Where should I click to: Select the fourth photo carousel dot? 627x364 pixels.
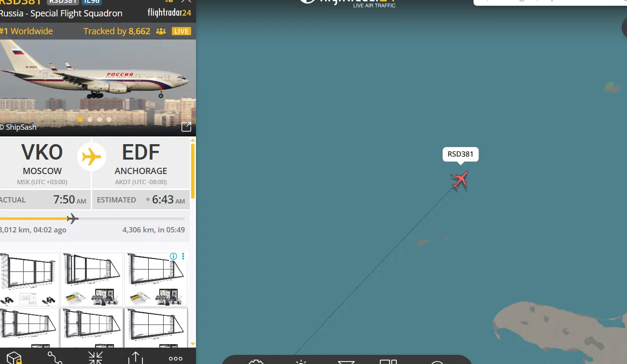[x=109, y=120]
